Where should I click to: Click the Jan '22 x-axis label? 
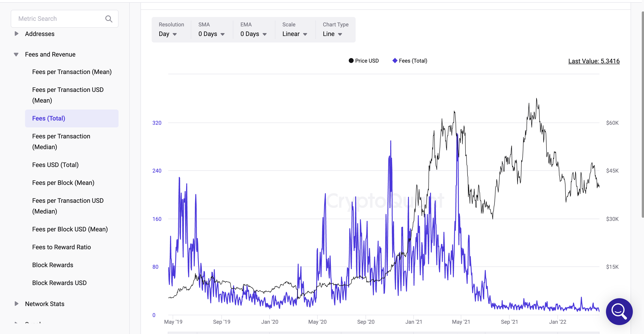pyautogui.click(x=557, y=322)
